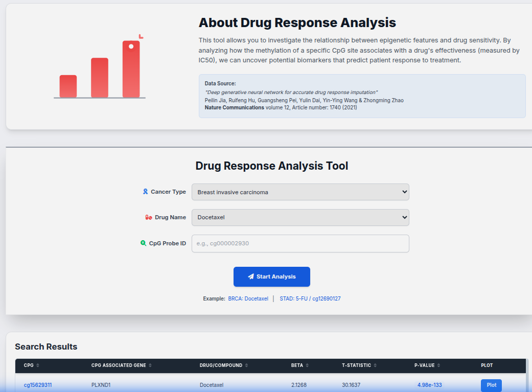Sort by CPG Associated Gene column icon
Viewport: 532px width, 392px height.
tap(150, 365)
